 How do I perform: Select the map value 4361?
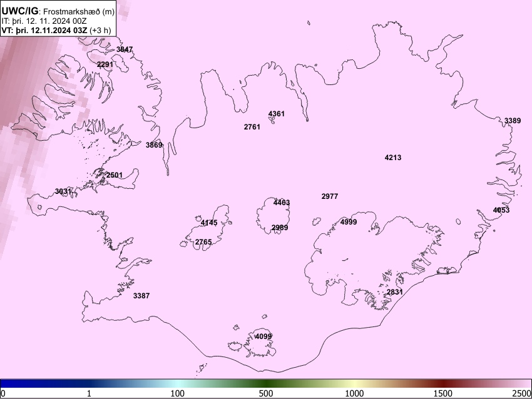277,114
